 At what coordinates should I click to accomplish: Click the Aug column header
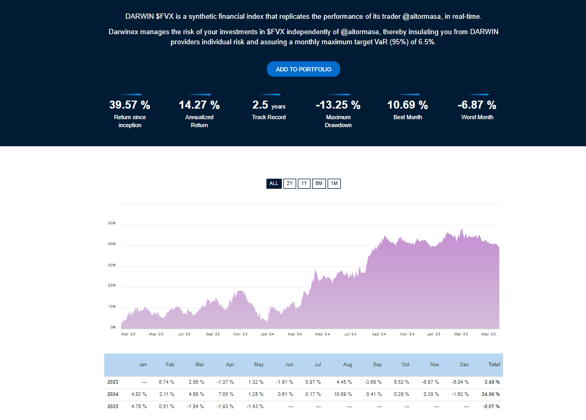pyautogui.click(x=348, y=364)
